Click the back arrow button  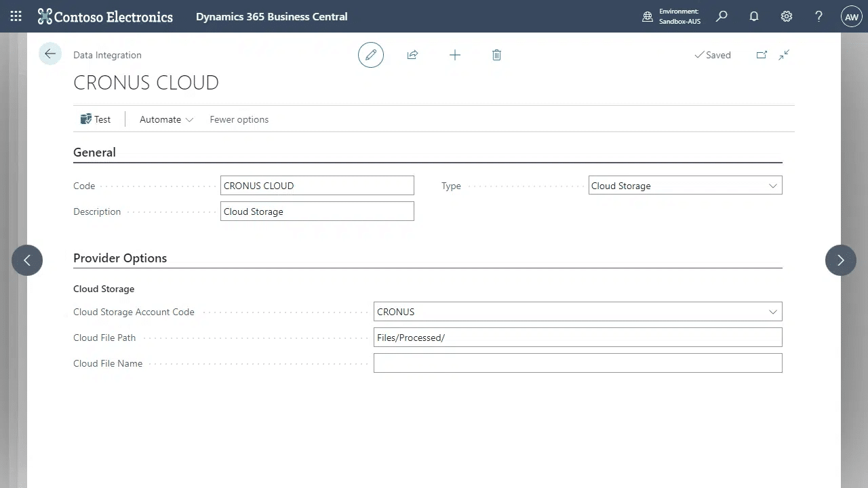tap(50, 54)
